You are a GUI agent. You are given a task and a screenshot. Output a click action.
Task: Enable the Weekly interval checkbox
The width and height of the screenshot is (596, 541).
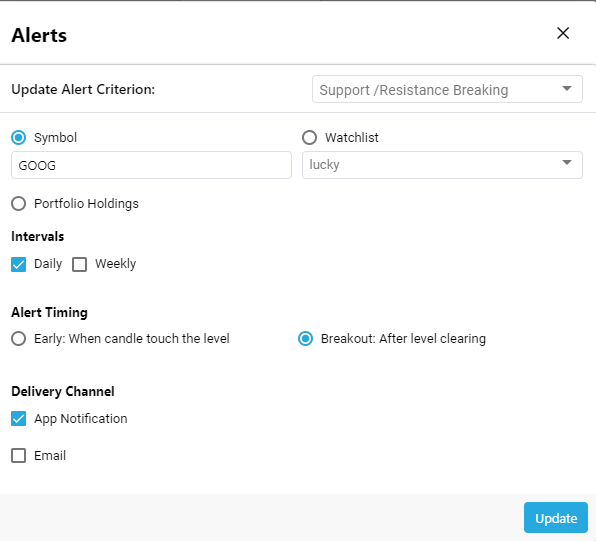click(x=79, y=264)
